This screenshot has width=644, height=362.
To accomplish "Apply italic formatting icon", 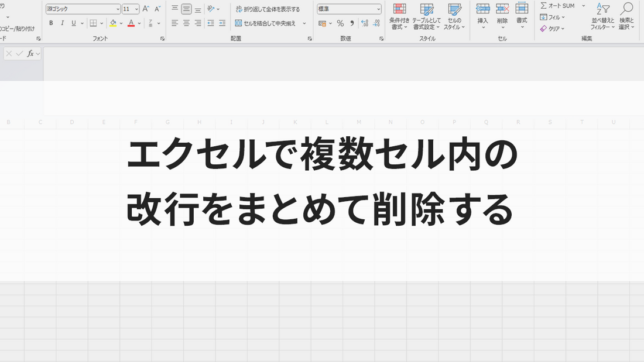I will 62,22.
